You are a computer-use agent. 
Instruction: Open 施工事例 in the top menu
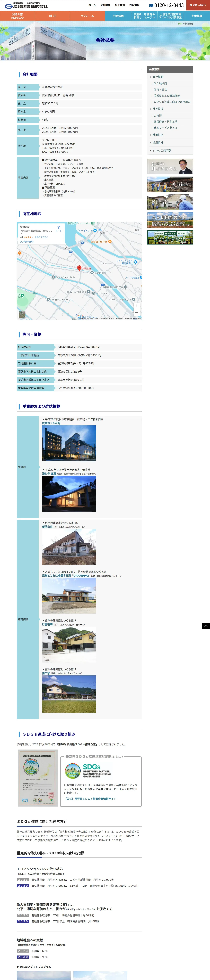pyautogui.click(x=120, y=5)
